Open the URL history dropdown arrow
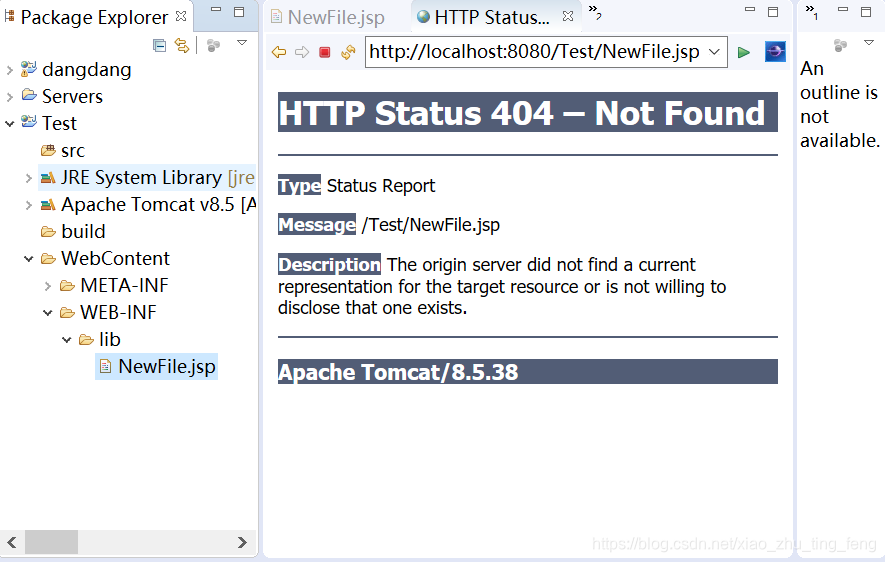This screenshot has height=562, width=885. [x=714, y=52]
